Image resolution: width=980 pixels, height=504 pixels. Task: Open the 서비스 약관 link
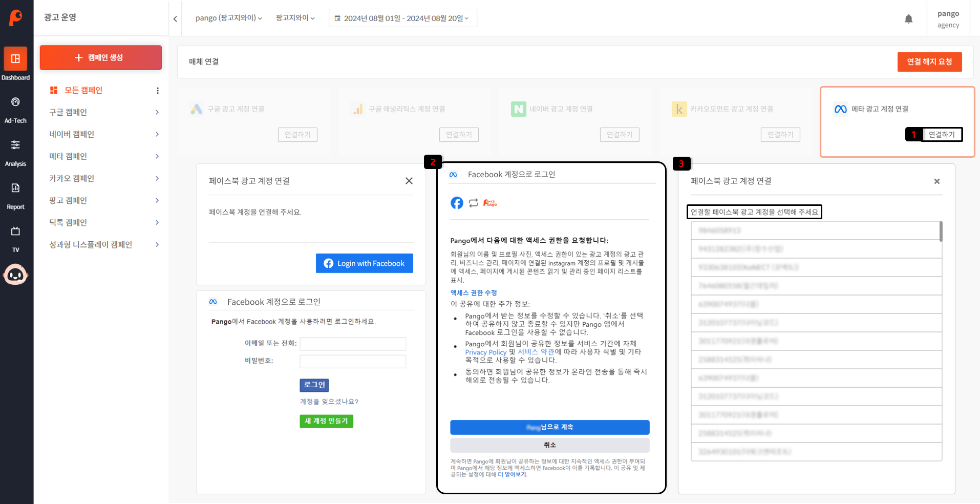536,352
